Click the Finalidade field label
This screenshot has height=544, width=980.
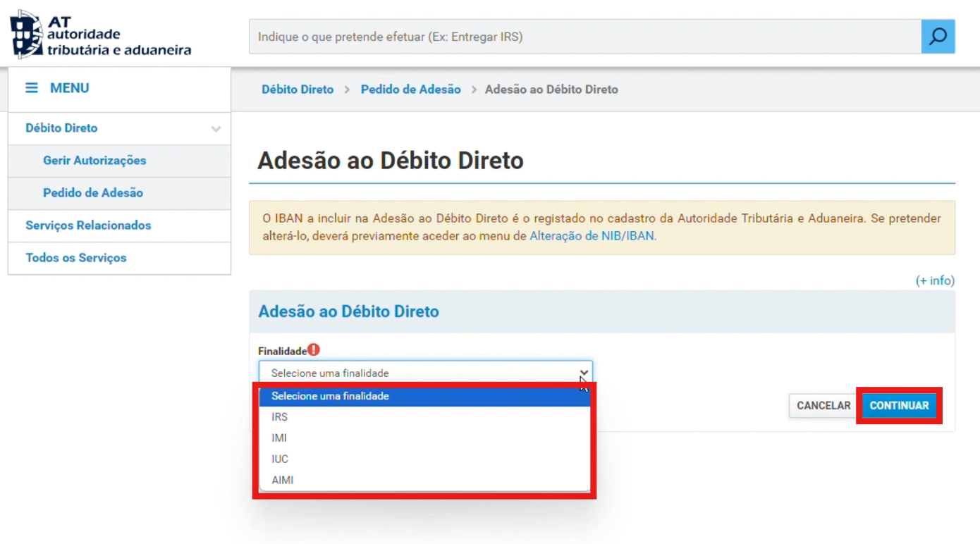click(x=283, y=351)
